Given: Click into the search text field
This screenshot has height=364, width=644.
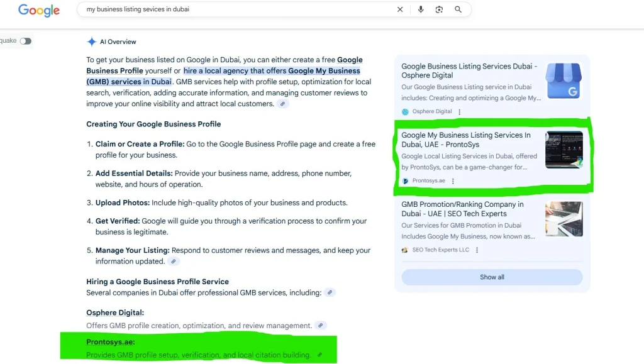Looking at the screenshot, I should tap(239, 9).
